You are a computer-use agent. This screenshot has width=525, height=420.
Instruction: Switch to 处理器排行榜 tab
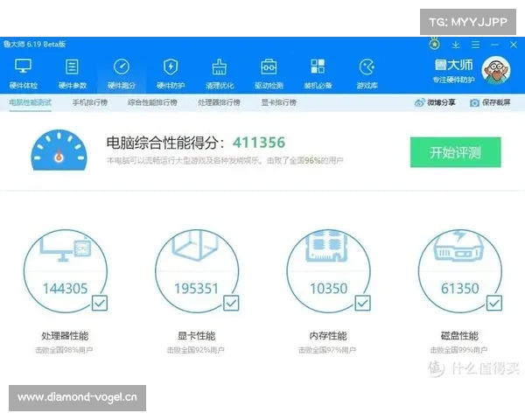click(x=219, y=102)
